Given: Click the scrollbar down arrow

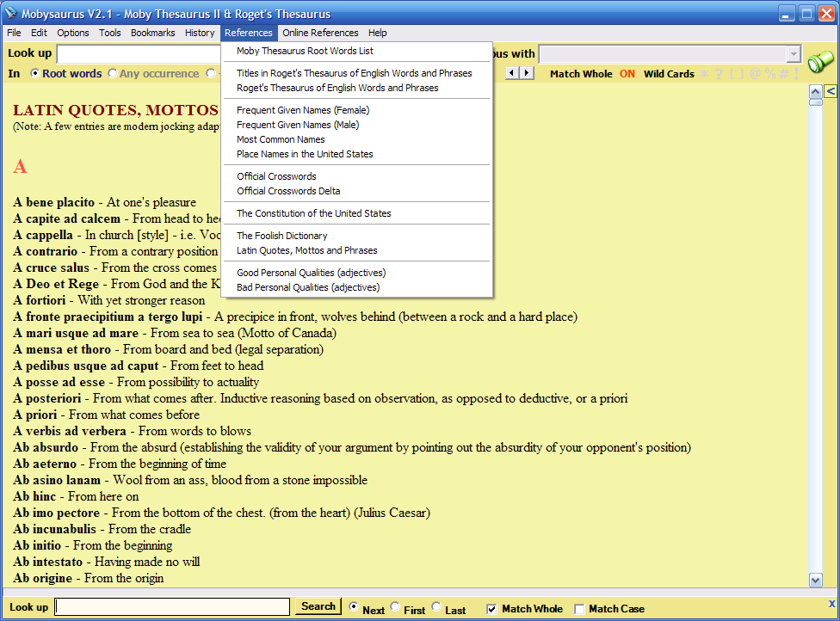Looking at the screenshot, I should [x=815, y=581].
